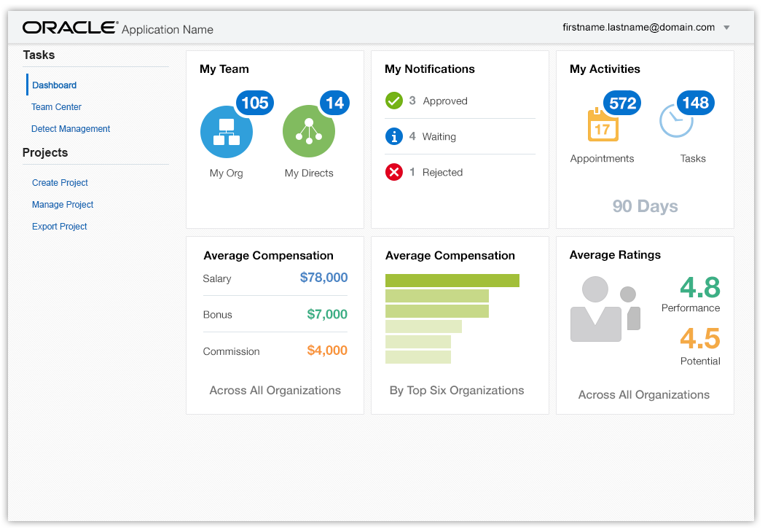Click the 572 Appointments count badge
This screenshot has width=765, height=532.
click(622, 103)
